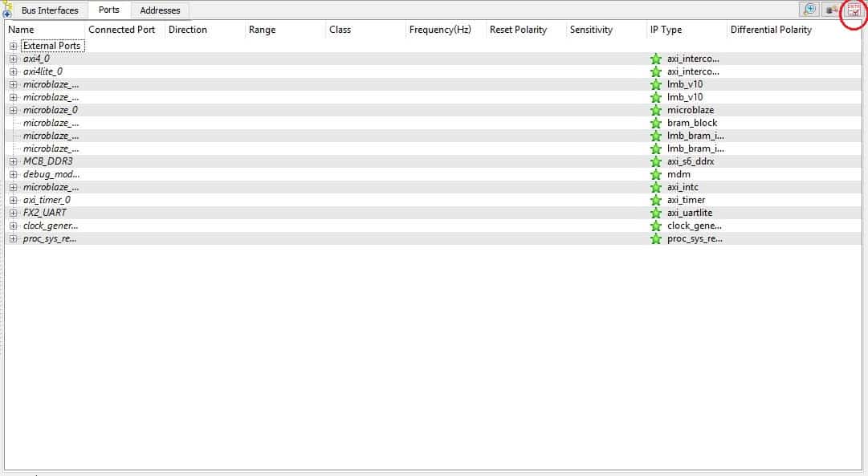Select the axi4lite_0 instance row
This screenshot has width=868, height=476.
tap(43, 71)
